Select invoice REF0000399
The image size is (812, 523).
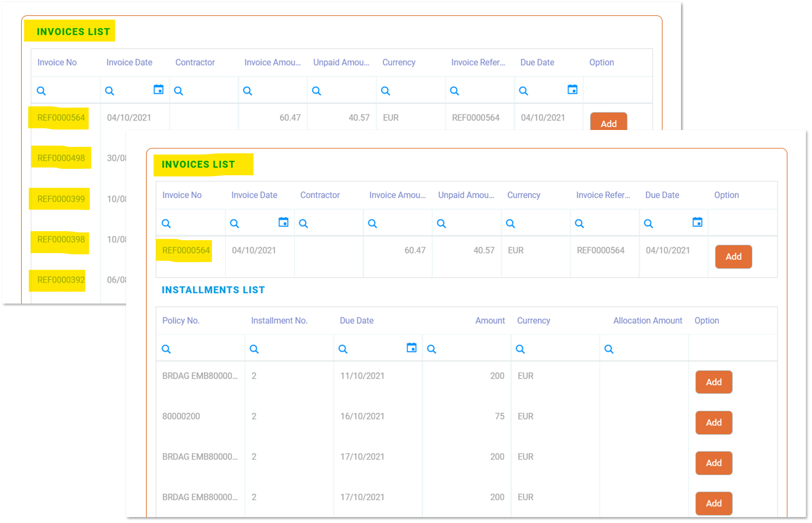[x=61, y=199]
